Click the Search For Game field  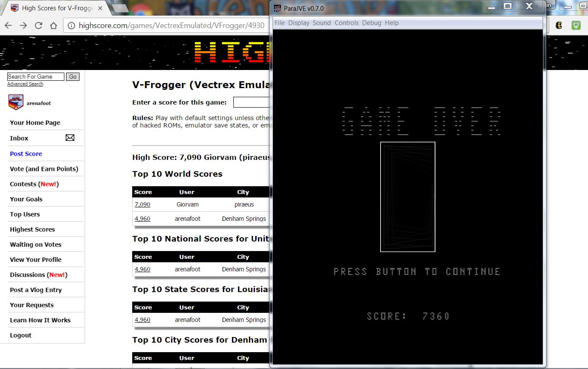coord(36,76)
